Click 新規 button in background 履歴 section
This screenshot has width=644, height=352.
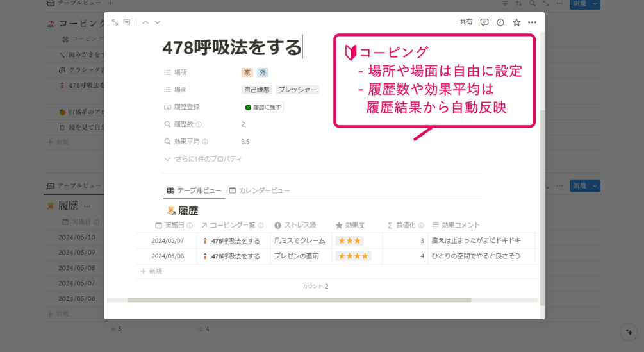[580, 186]
